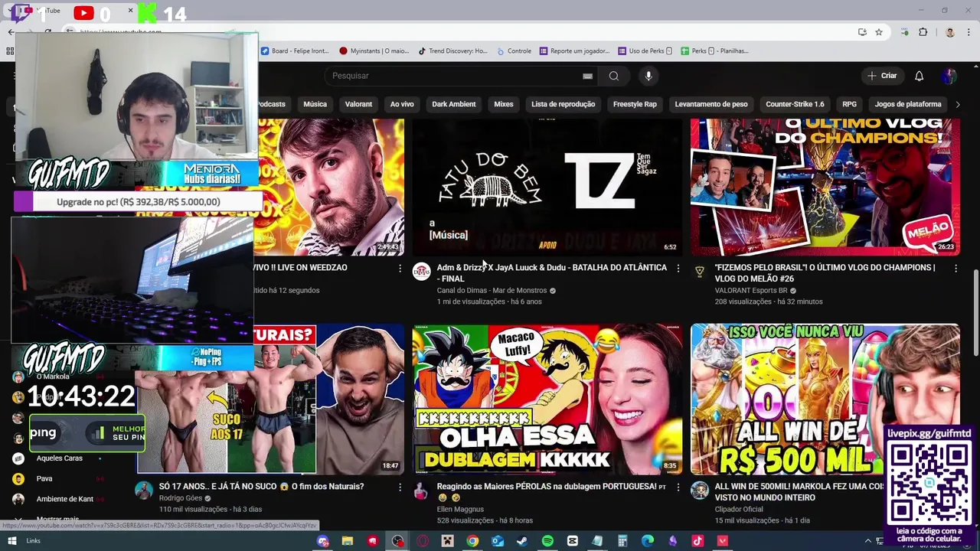Click the install app icon in address bar

pos(862,32)
